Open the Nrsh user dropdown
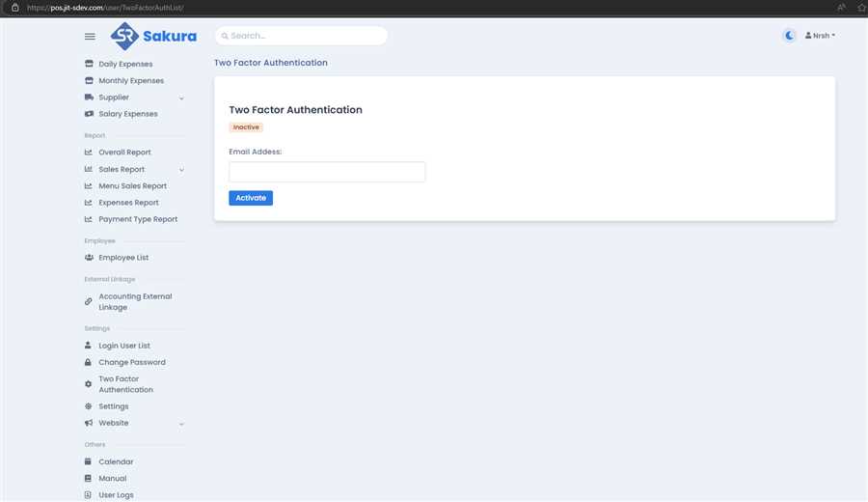Viewport: 868px width, 502px height. 820,36
